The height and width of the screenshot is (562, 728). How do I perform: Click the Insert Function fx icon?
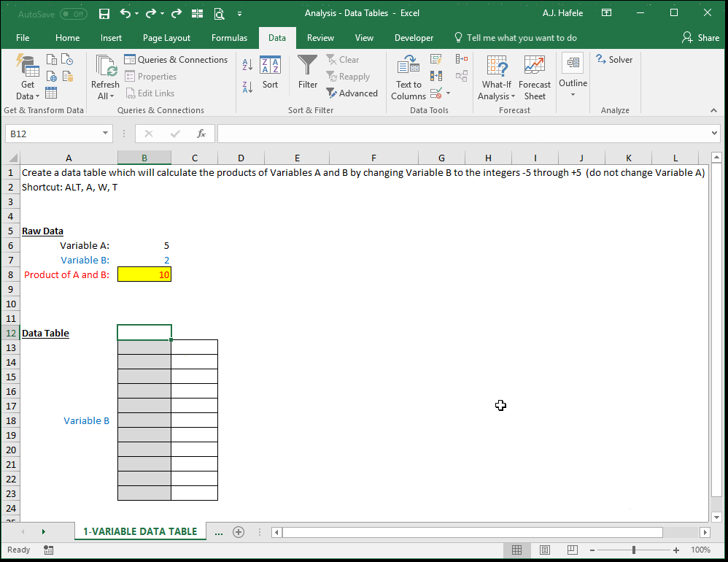[201, 134]
